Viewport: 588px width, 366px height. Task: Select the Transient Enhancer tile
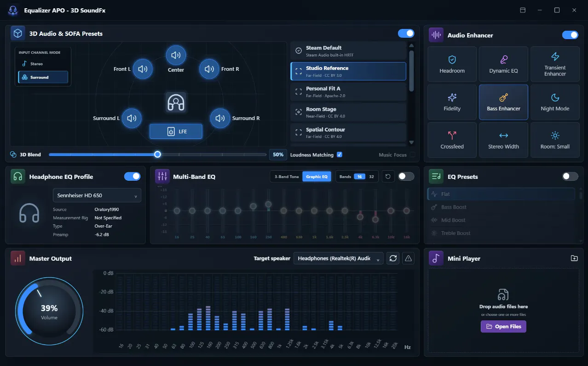coord(555,64)
